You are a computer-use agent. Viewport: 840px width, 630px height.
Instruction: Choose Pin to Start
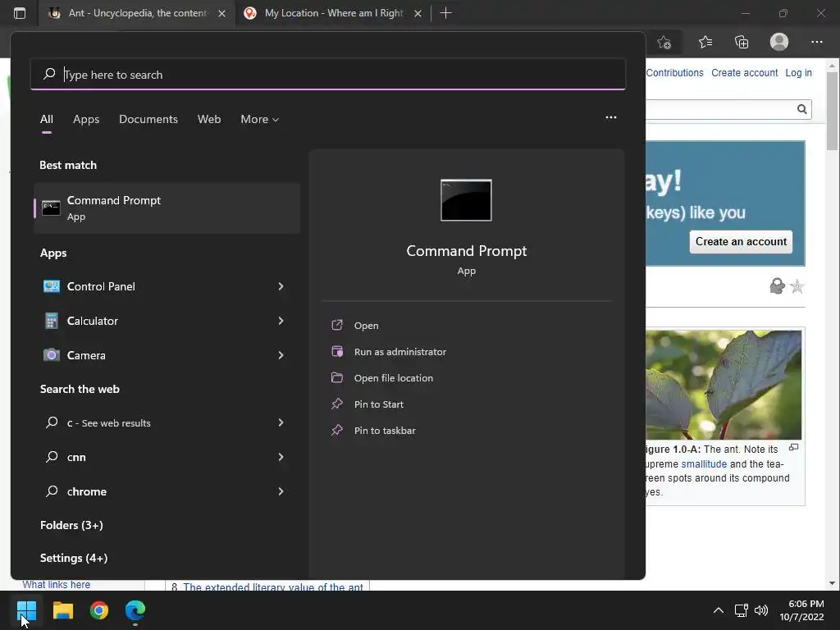coord(379,404)
